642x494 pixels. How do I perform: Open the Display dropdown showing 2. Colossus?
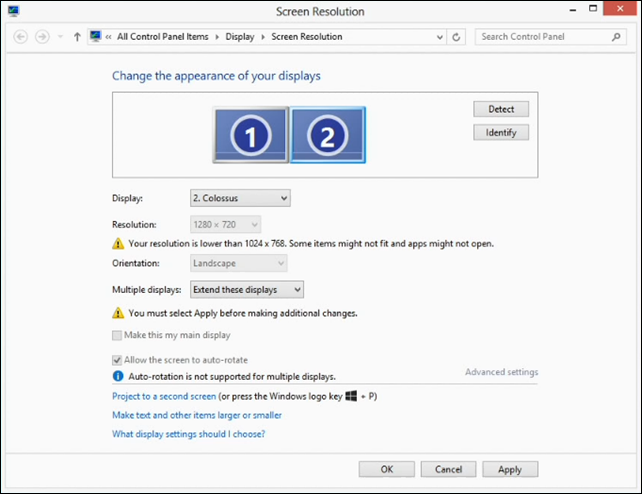coord(240,198)
